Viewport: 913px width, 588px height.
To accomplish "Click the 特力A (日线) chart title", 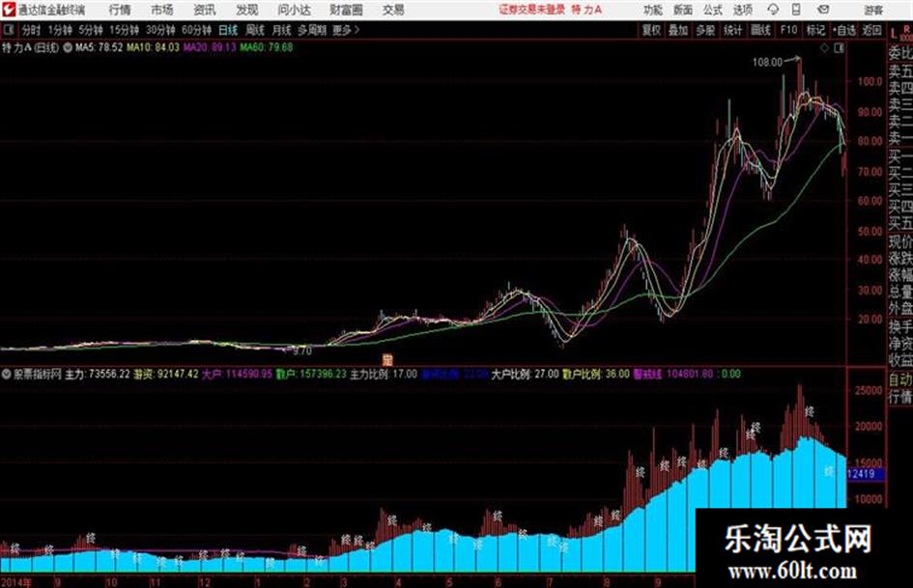I will [30, 47].
